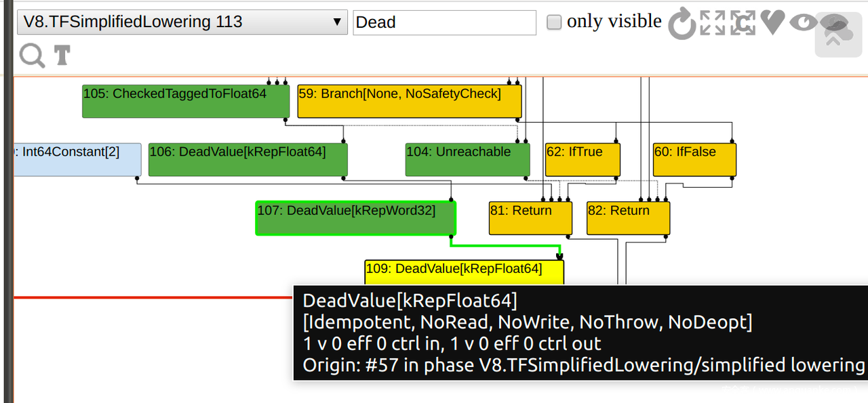Click the show all nodes icon

click(x=713, y=23)
